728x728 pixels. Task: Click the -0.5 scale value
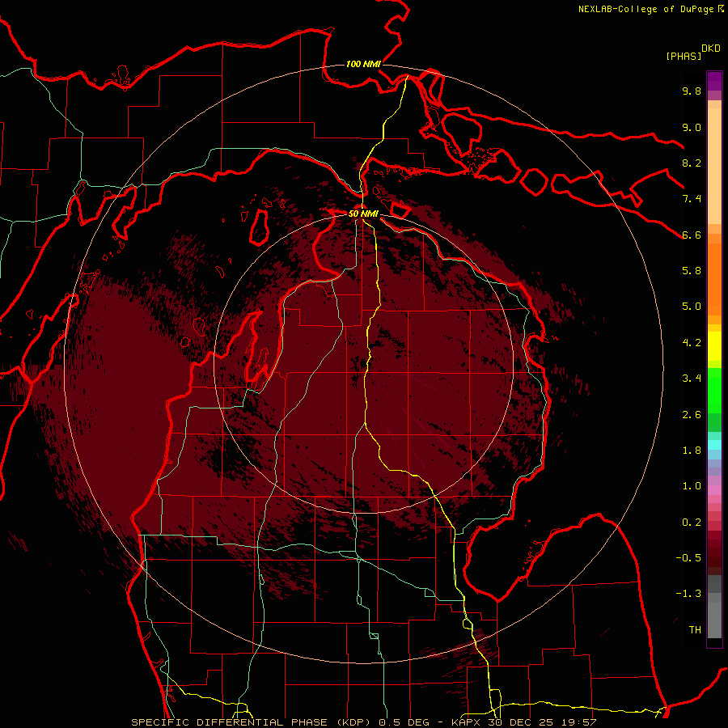coord(688,558)
